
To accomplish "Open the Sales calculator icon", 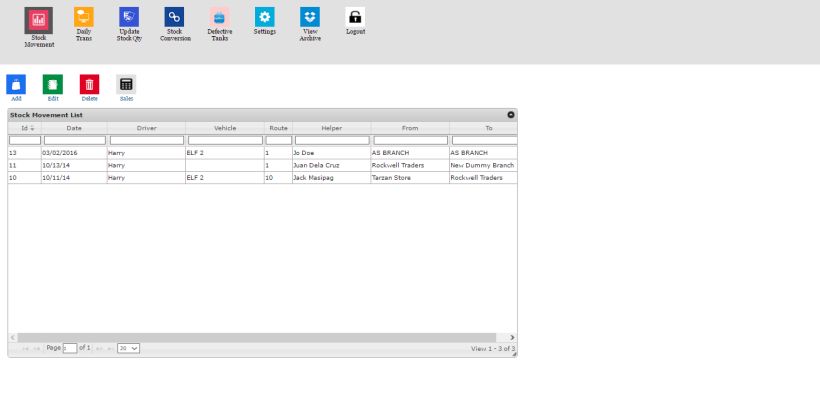I will [126, 85].
